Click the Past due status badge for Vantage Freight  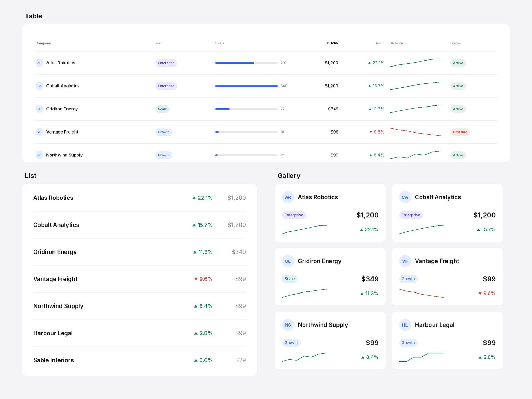pos(460,132)
